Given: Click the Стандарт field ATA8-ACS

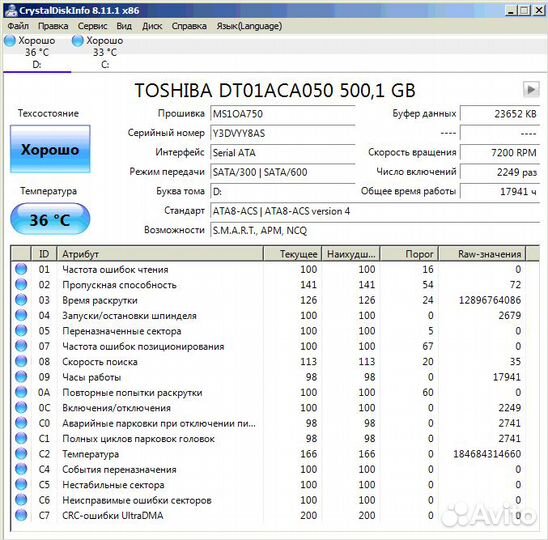Looking at the screenshot, I should 375,211.
